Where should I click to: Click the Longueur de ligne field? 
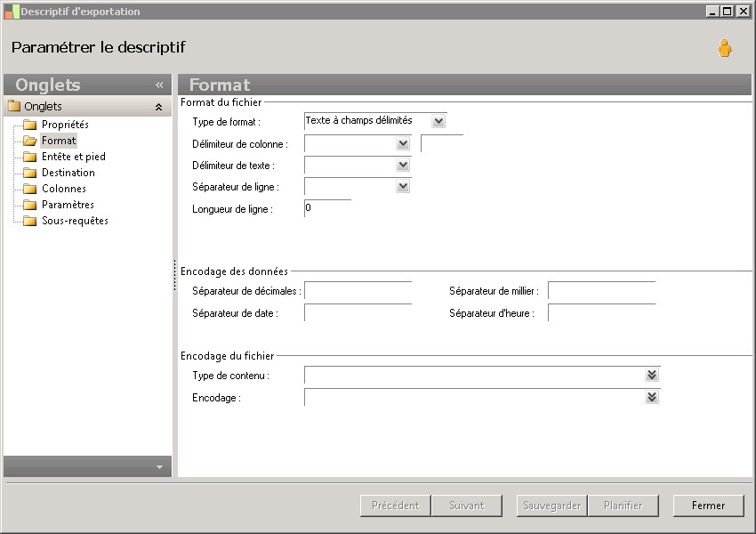327,208
